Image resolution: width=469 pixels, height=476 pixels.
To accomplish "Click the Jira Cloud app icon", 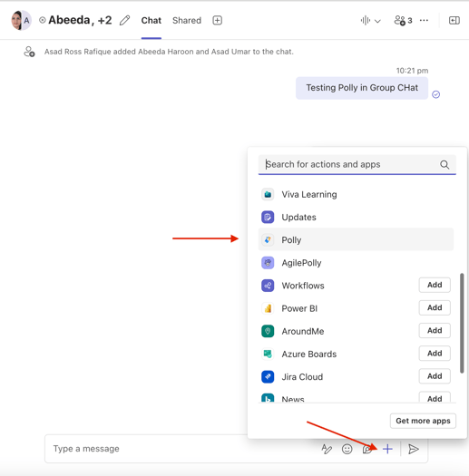I will (x=268, y=377).
